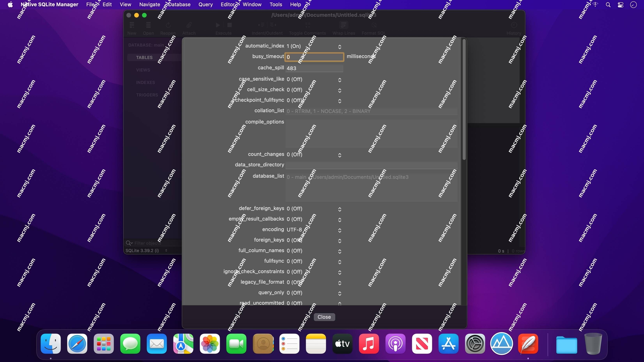Enter value in busy_timeout input field
644x362 pixels.
coord(314,57)
